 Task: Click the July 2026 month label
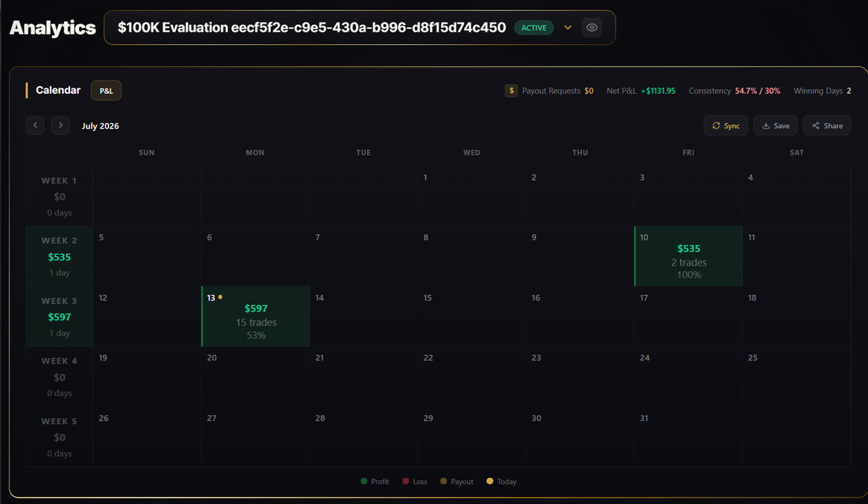click(100, 126)
